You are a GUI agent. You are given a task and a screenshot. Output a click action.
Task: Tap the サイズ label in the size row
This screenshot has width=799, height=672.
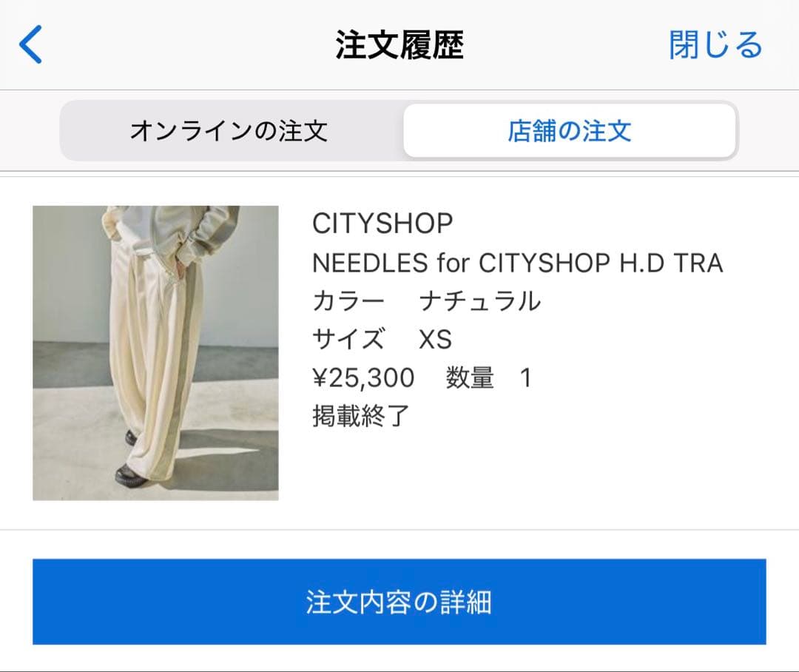click(348, 339)
